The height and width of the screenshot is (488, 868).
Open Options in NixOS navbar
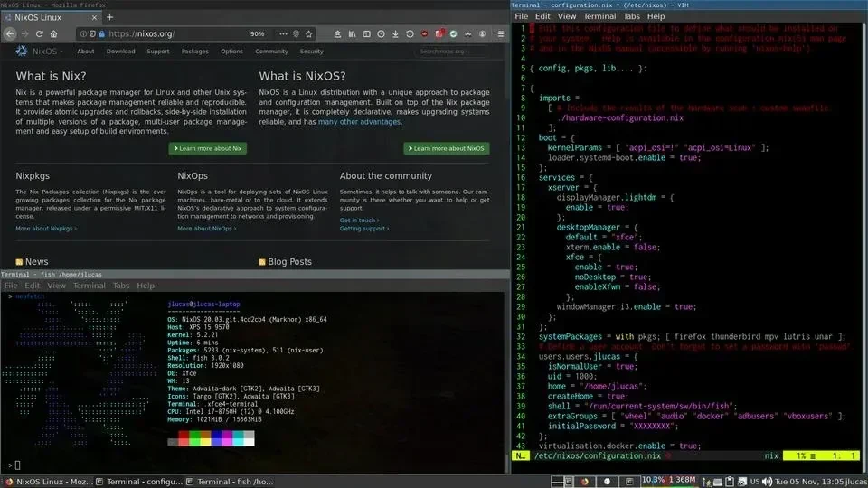coord(231,51)
